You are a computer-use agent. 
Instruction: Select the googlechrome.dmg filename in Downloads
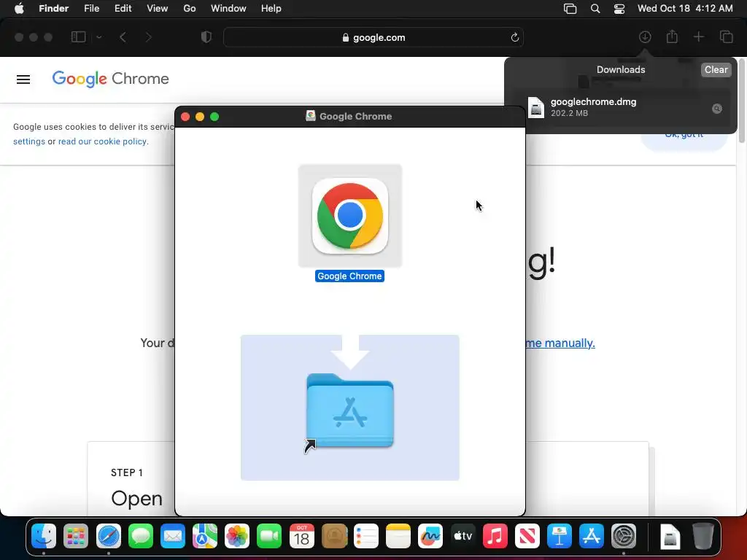[x=593, y=101]
